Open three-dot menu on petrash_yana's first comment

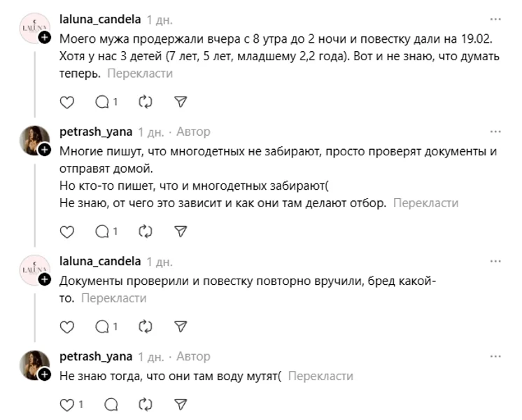[x=496, y=132]
